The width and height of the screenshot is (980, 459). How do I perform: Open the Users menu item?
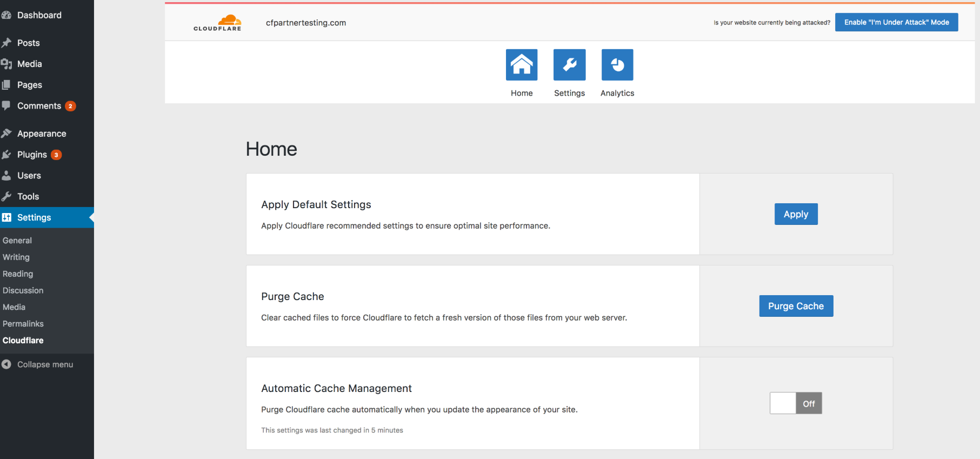tap(29, 176)
